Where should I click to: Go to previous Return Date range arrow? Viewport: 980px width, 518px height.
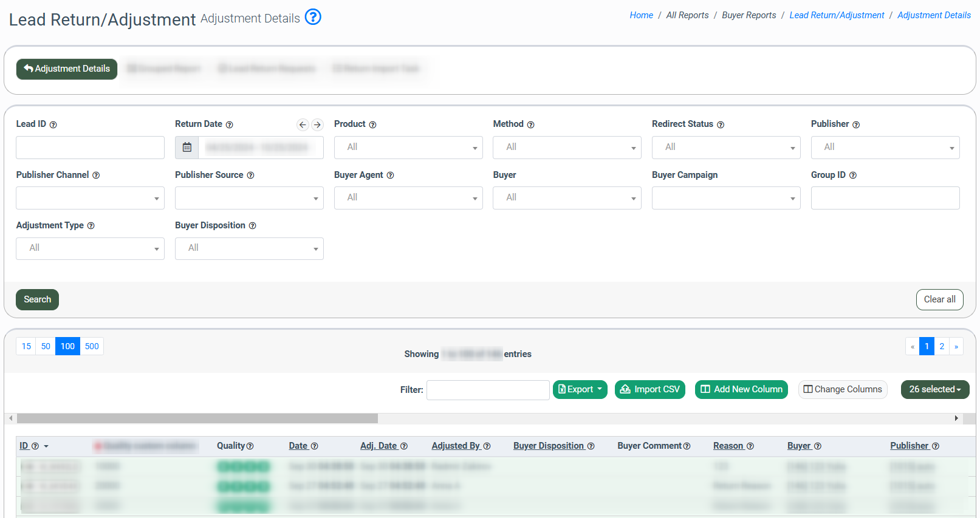tap(303, 124)
